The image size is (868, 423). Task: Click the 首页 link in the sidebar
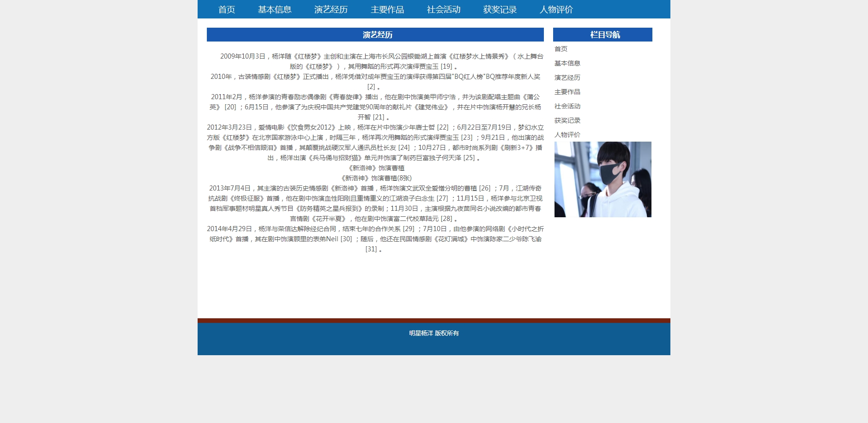(x=561, y=49)
